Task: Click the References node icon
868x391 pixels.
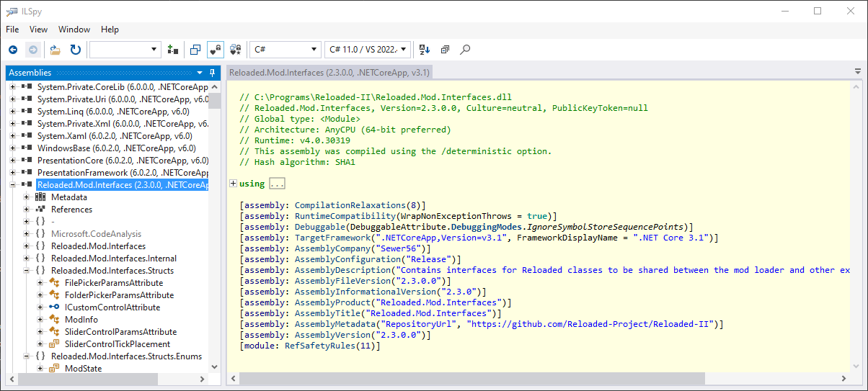Action: (41, 210)
